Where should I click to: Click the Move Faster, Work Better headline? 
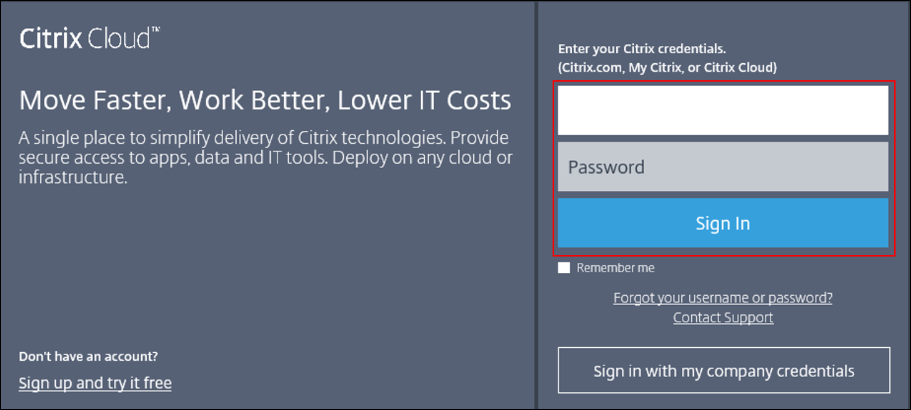(265, 100)
